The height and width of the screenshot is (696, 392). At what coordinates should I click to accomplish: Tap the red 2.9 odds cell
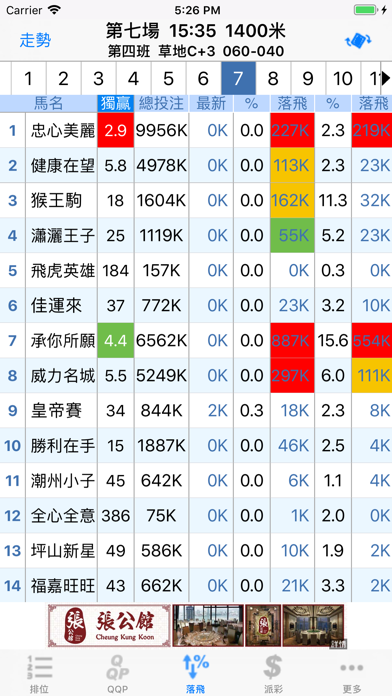(115, 130)
